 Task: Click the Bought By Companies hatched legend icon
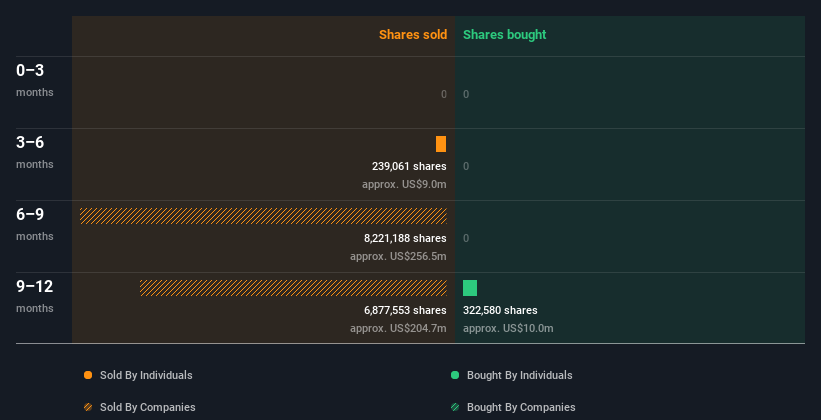[x=455, y=407]
